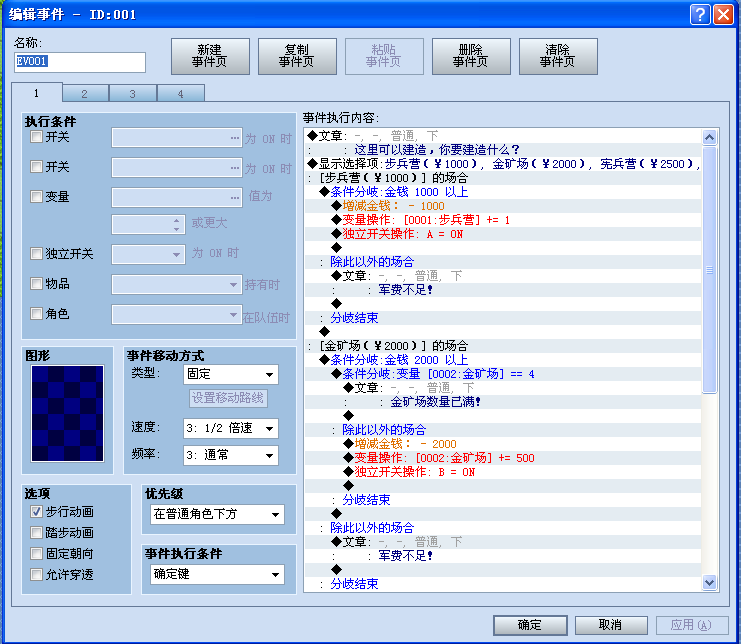The image size is (741, 644).
Task: Click the 删除事件页 button
Action: [x=471, y=56]
